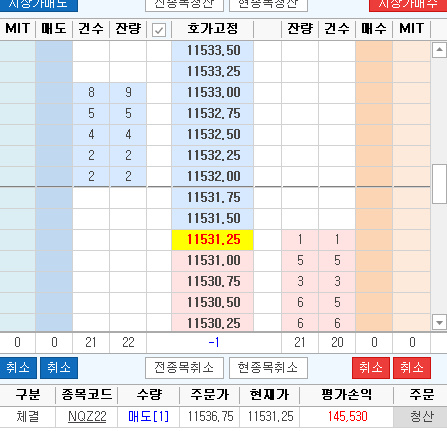Click scrollbar up arrow in order ladder
Image resolution: width=447 pixels, height=431 pixels.
(439, 50)
